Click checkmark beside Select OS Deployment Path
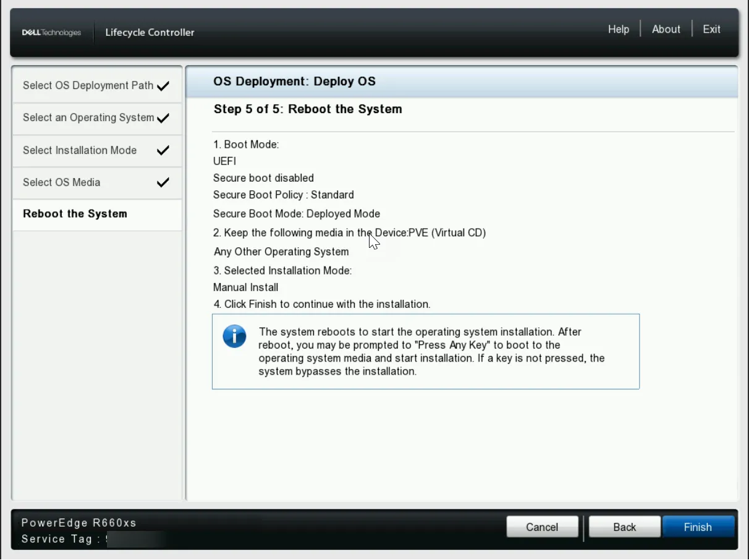This screenshot has width=749, height=560. pyautogui.click(x=163, y=87)
